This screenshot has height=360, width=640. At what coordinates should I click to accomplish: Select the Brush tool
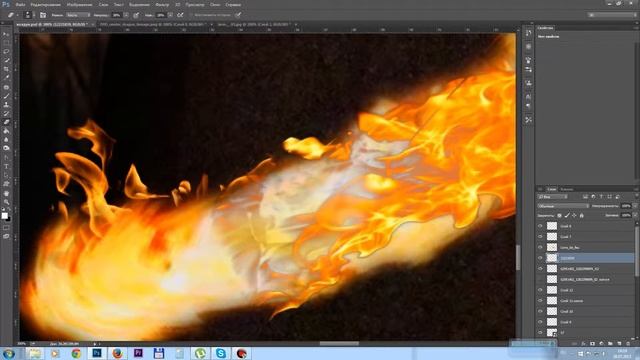(6, 96)
